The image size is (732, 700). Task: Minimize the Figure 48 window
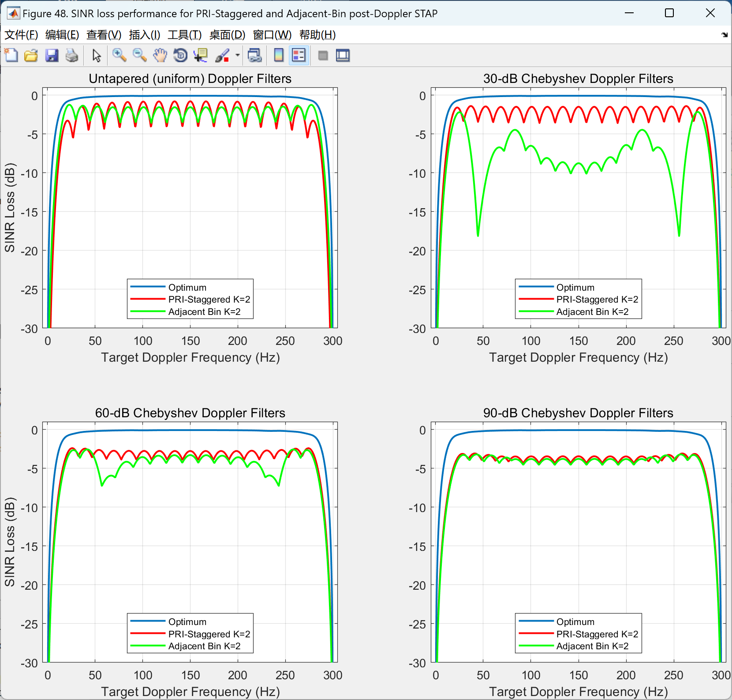[629, 13]
